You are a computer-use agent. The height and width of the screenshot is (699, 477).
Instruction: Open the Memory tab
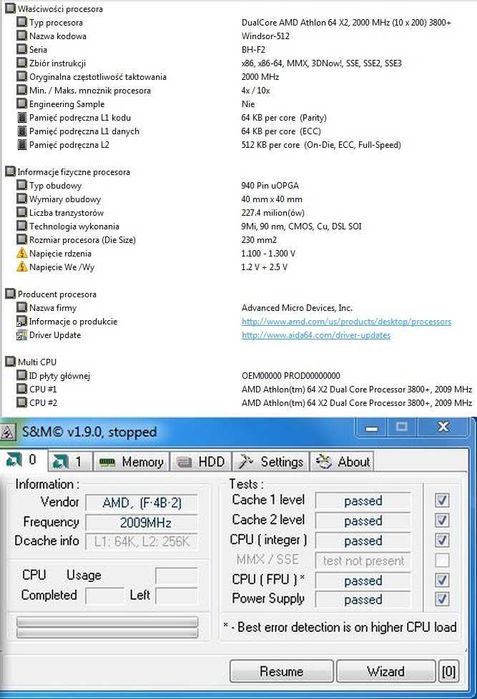coord(132,461)
